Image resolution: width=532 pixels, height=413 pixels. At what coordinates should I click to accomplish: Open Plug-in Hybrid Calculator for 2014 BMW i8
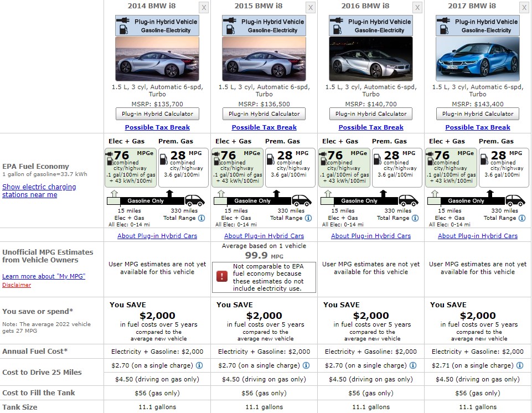tap(157, 113)
